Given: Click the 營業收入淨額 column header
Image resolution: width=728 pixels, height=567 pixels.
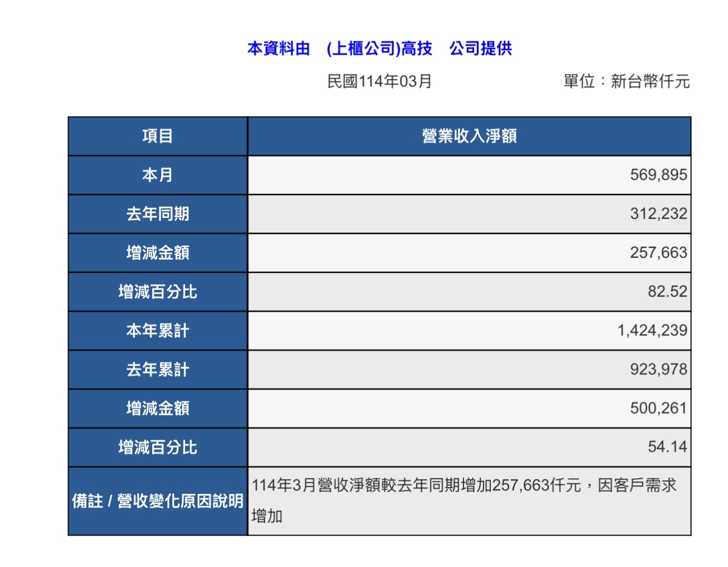Looking at the screenshot, I should pos(470,136).
